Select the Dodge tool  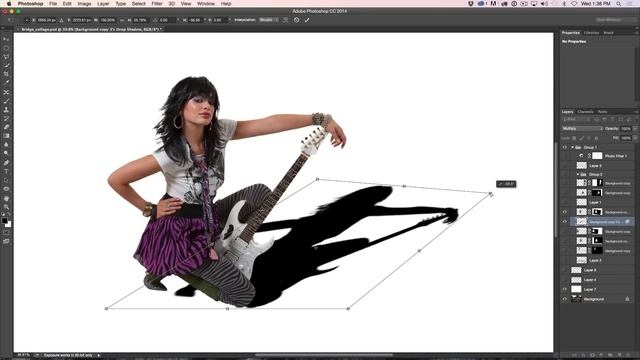(6, 153)
